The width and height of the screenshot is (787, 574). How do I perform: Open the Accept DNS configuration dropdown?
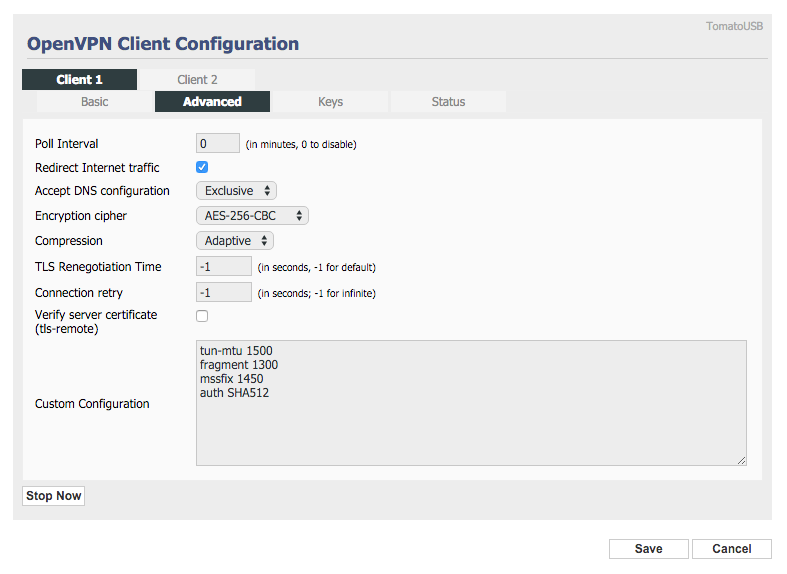click(x=236, y=191)
